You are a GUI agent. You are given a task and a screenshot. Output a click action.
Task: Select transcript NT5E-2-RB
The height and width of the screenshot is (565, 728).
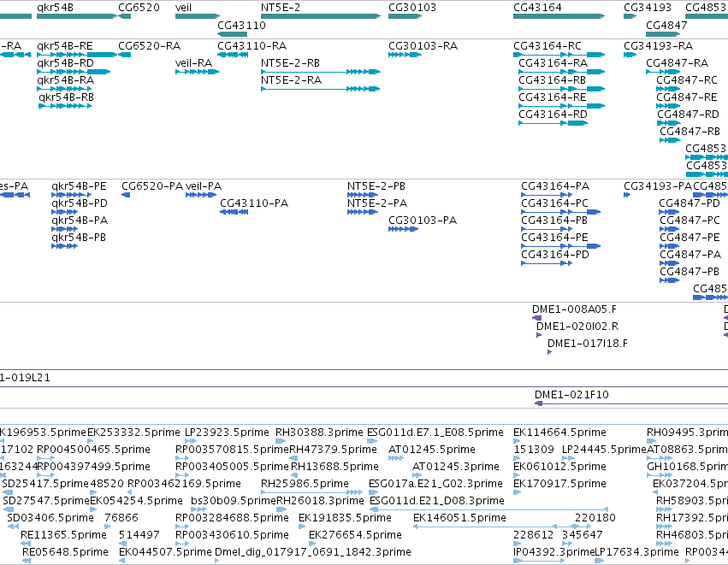point(321,72)
